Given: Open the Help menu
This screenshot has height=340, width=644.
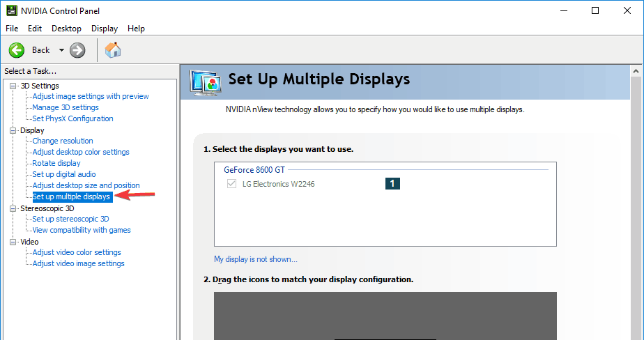Looking at the screenshot, I should [136, 29].
